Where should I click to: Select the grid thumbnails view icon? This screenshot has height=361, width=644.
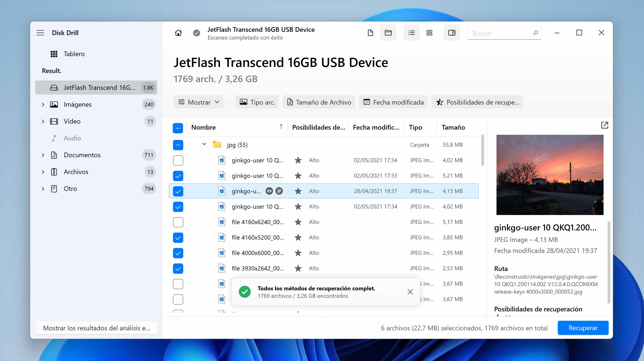pyautogui.click(x=429, y=33)
